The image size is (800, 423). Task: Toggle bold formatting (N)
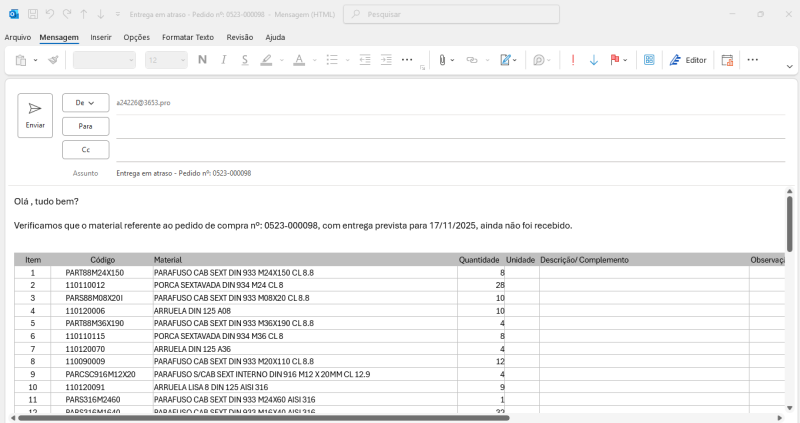point(202,60)
